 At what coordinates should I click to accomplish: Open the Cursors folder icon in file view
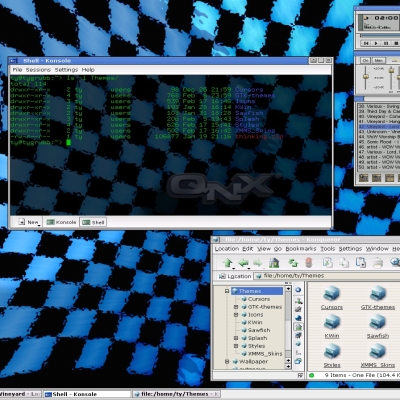[x=332, y=294]
